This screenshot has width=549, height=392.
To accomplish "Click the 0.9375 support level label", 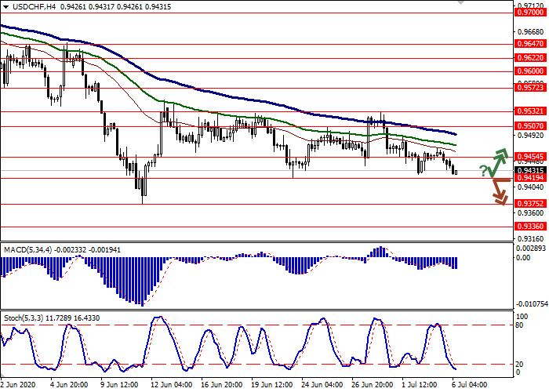I will coord(530,204).
